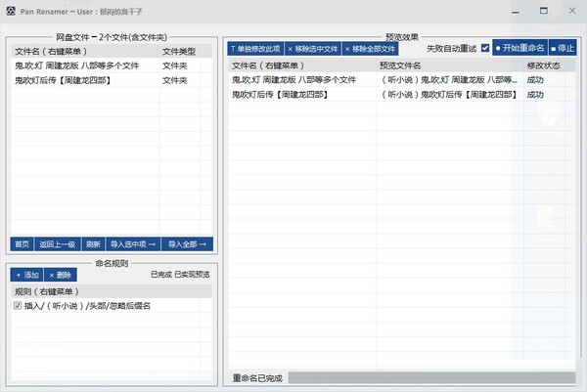
Task: Click 成功 status of first preview row
Action: [535, 80]
